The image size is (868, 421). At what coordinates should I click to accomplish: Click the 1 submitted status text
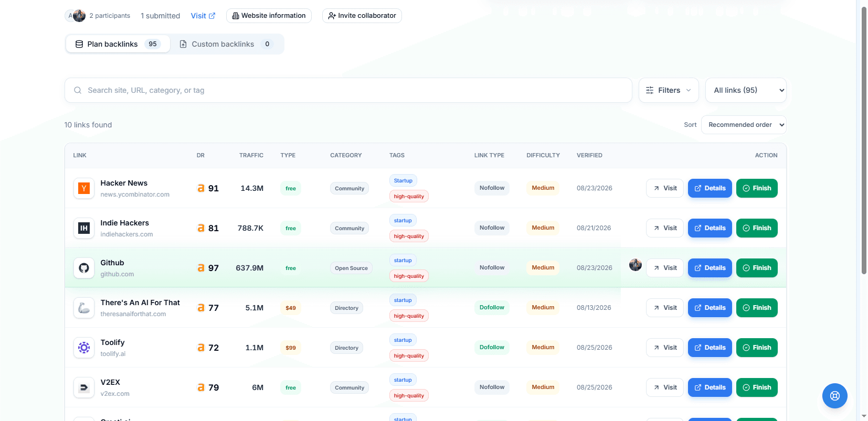tap(160, 16)
